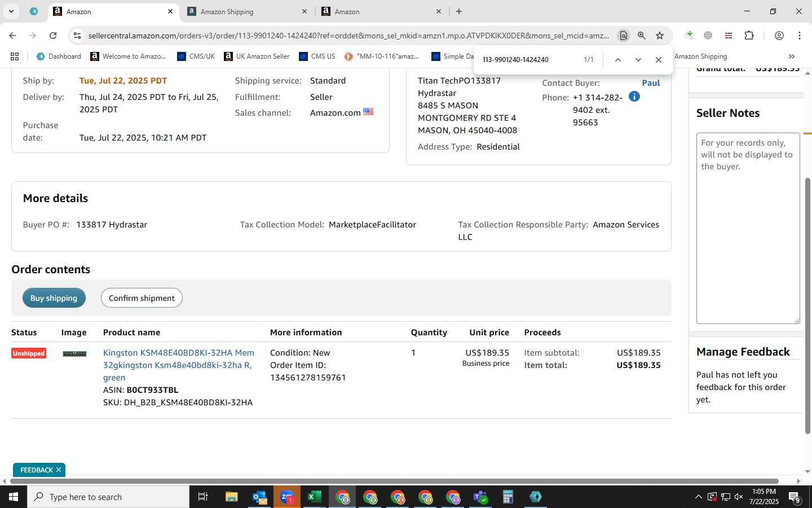Open Outlook from the taskbar
The image size is (812, 508).
click(x=259, y=497)
